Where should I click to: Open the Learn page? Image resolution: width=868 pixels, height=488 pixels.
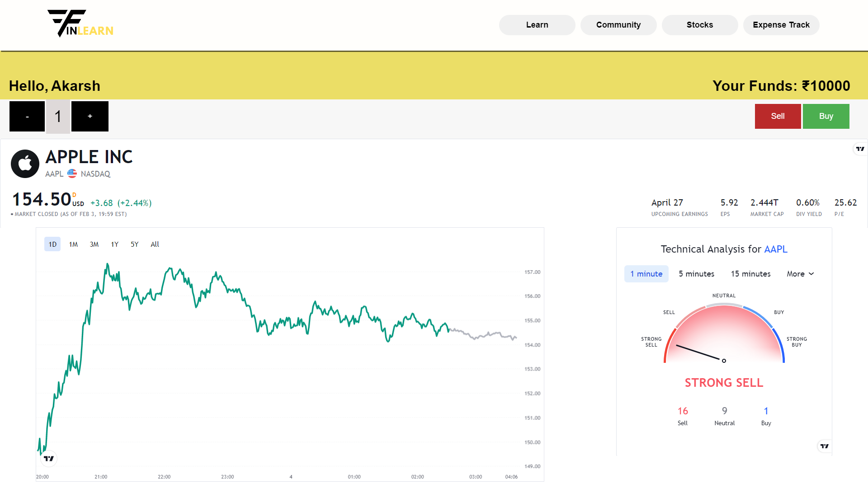pos(537,25)
